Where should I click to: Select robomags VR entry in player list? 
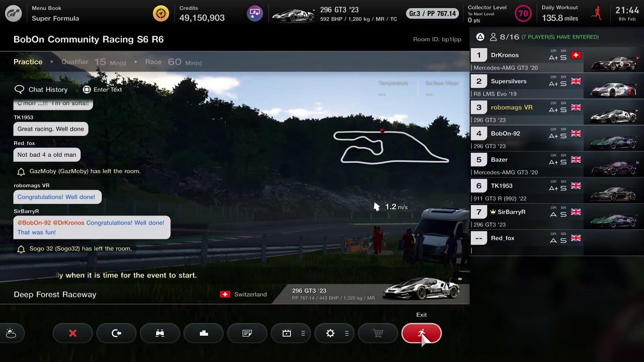tap(557, 112)
